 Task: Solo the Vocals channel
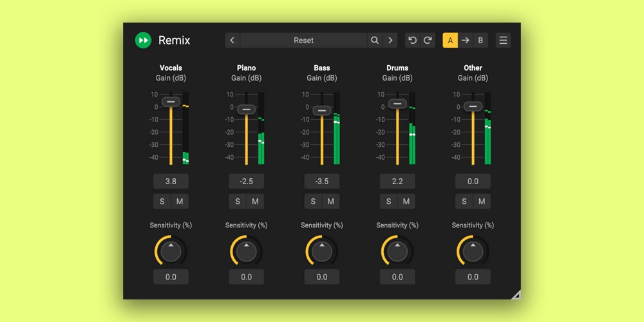coord(162,202)
